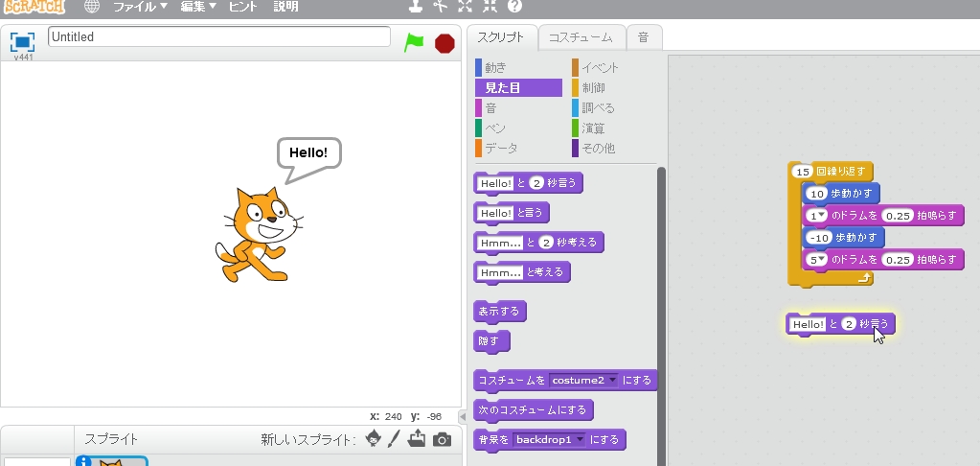Click the cat sprite on the stage

[x=258, y=235]
